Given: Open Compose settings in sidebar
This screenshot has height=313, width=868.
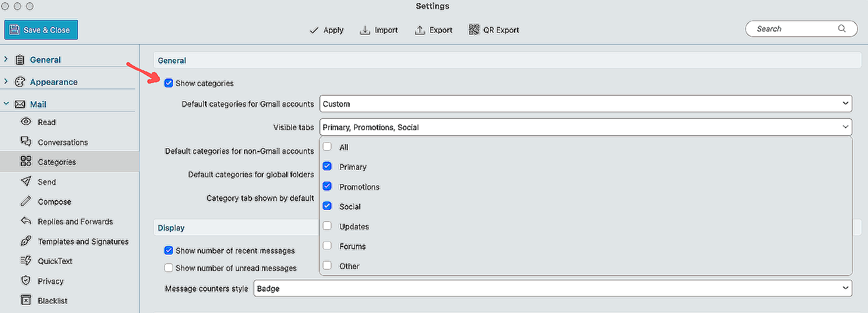Looking at the screenshot, I should (54, 202).
